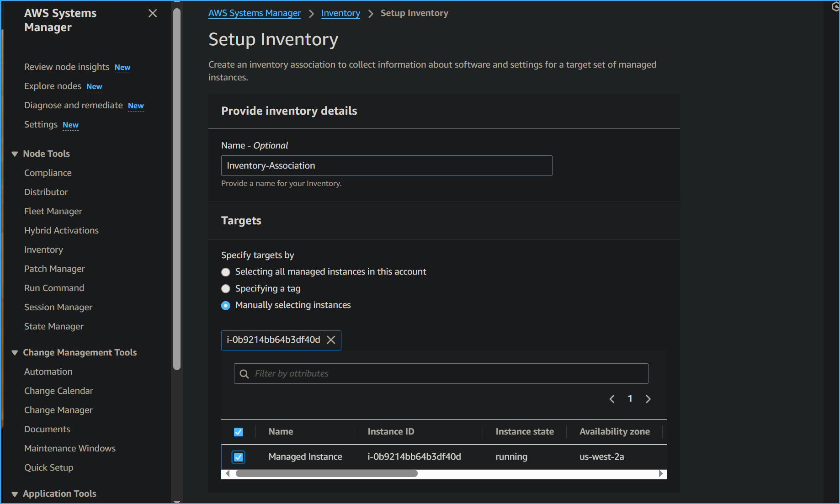Open Session Manager from the sidebar
840x504 pixels.
click(58, 307)
